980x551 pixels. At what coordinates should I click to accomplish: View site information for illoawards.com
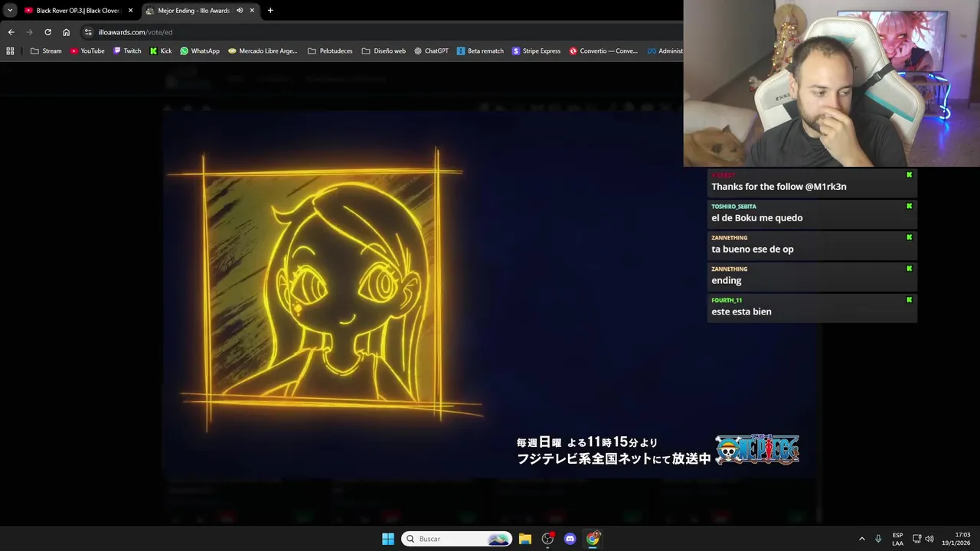tap(88, 32)
